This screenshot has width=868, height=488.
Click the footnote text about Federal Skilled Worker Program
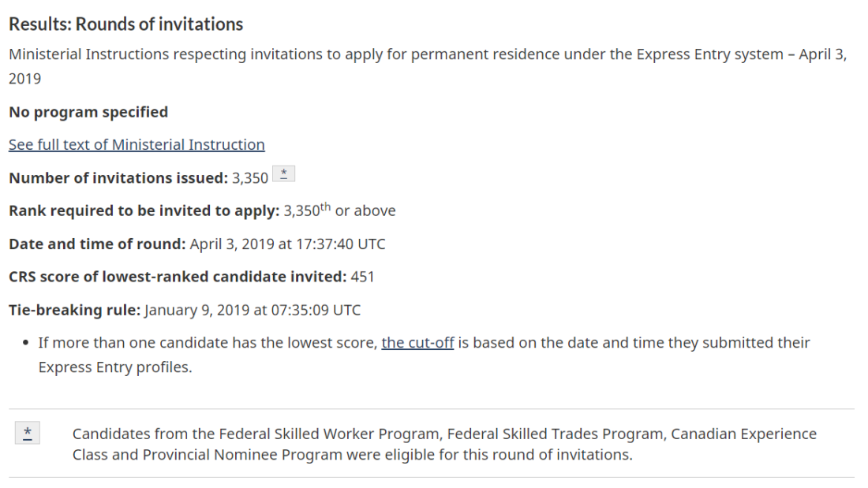[444, 445]
